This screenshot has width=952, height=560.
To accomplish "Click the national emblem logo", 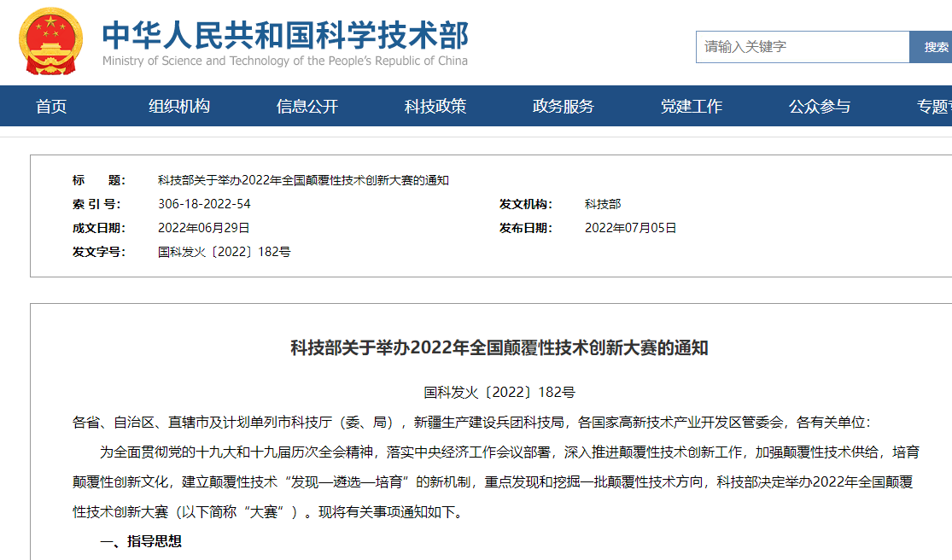I will click(x=51, y=43).
